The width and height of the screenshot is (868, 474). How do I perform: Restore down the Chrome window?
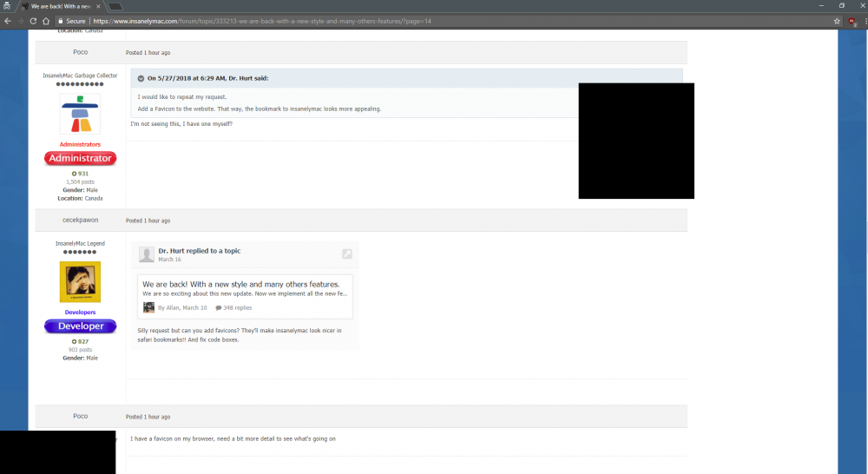842,5
